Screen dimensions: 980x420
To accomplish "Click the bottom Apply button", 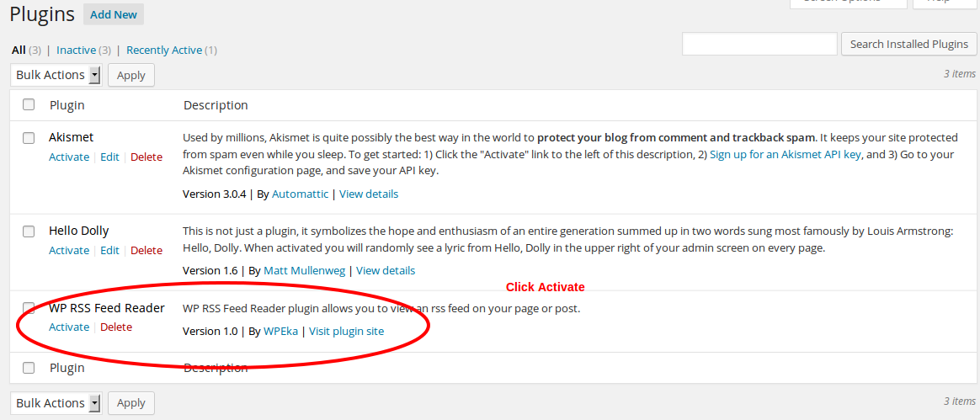I will pos(131,403).
